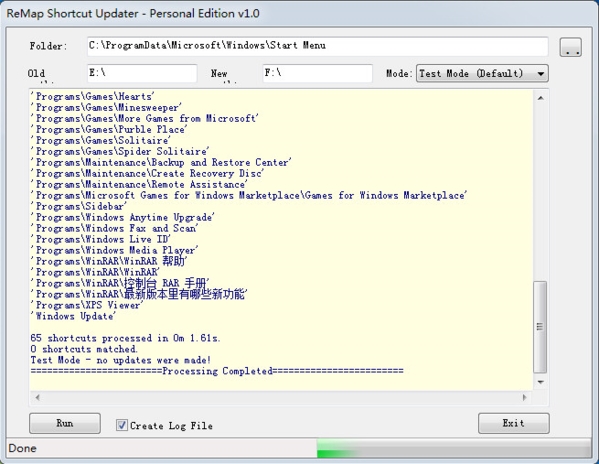Click the 'Purble Place' log line
Viewport: 599px width, 464px height.
point(109,130)
